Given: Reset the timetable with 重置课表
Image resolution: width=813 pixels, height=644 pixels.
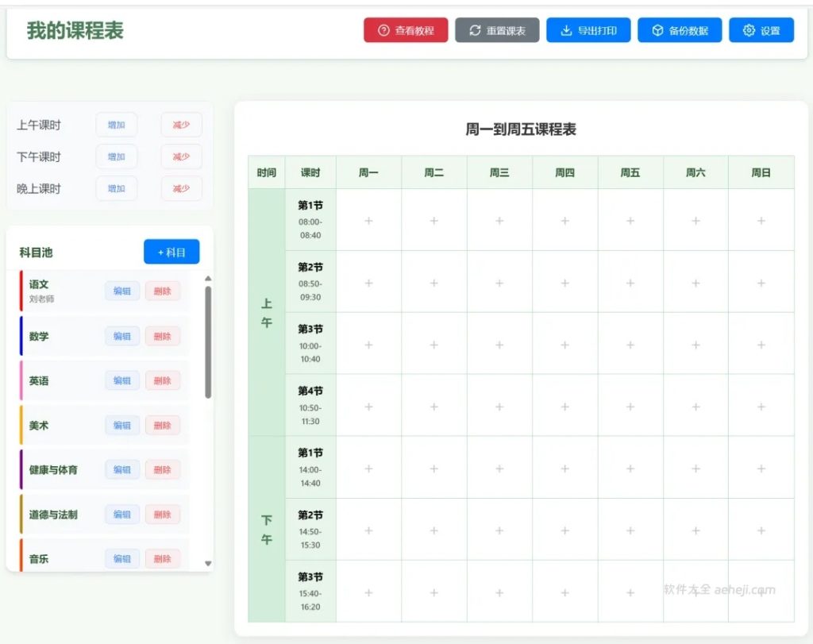Looking at the screenshot, I should pyautogui.click(x=498, y=30).
